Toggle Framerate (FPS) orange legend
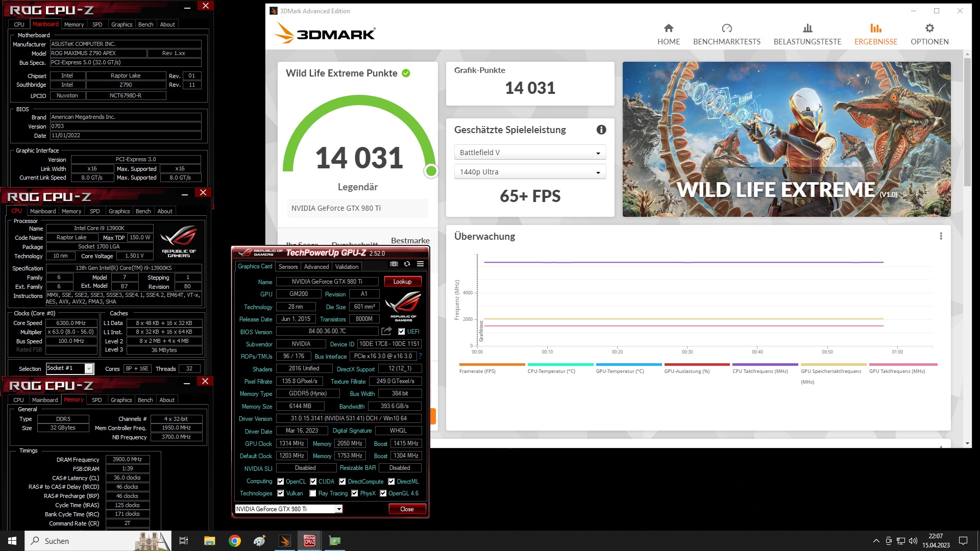The image size is (980, 551). coord(492,368)
